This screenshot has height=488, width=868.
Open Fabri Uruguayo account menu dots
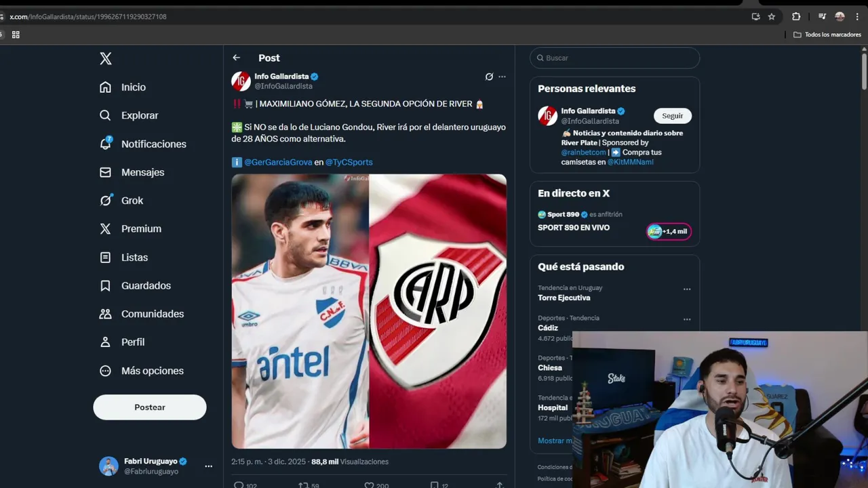[x=209, y=466]
